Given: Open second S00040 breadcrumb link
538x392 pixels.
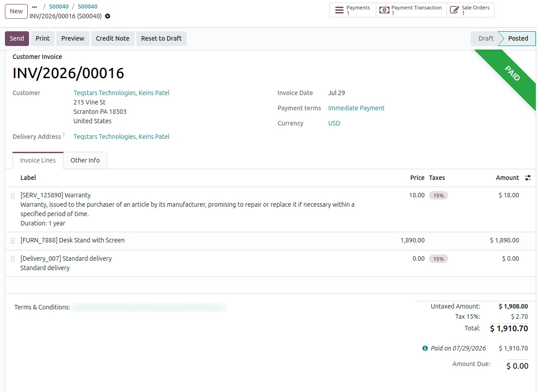Looking at the screenshot, I should (88, 7).
